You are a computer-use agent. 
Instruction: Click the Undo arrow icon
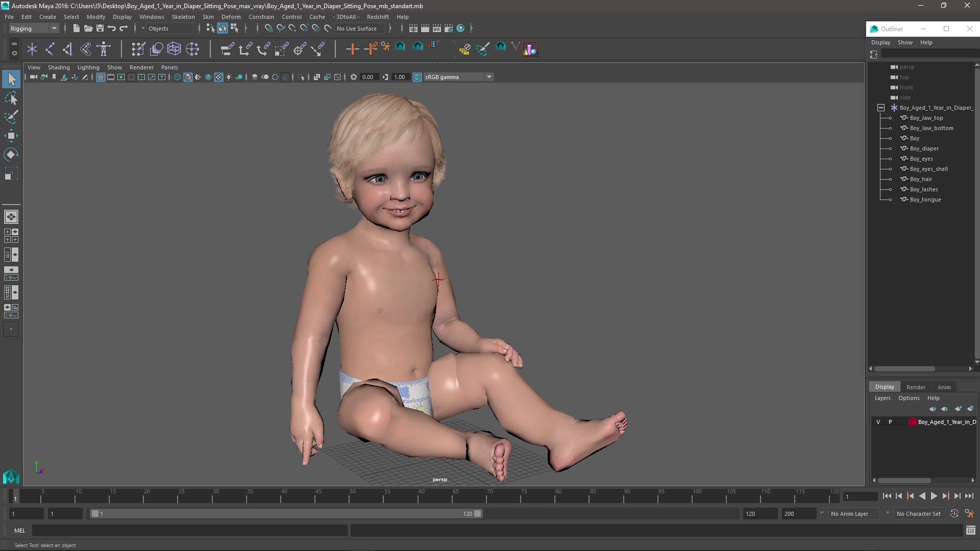[x=112, y=29]
